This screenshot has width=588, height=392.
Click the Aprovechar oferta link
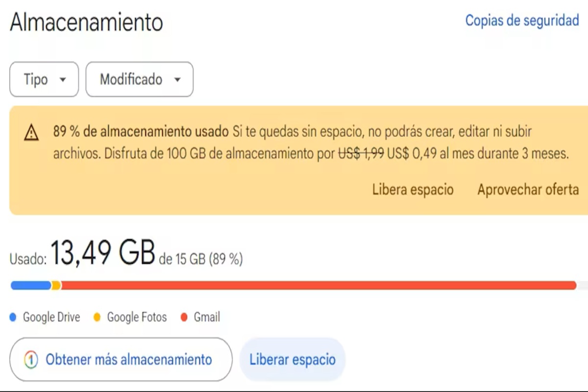[528, 190]
